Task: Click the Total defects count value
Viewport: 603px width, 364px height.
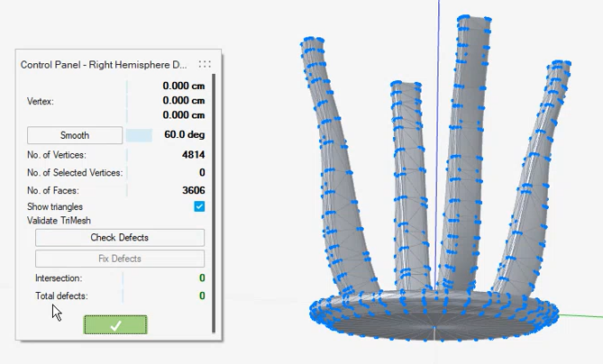Action: coord(202,296)
